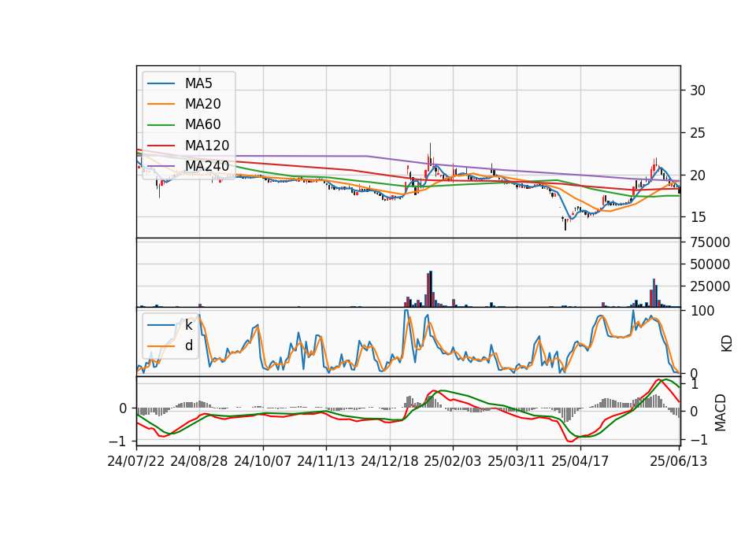Click the d legend label in KD panel
The width and height of the screenshot is (756, 543).
pyautogui.click(x=188, y=345)
